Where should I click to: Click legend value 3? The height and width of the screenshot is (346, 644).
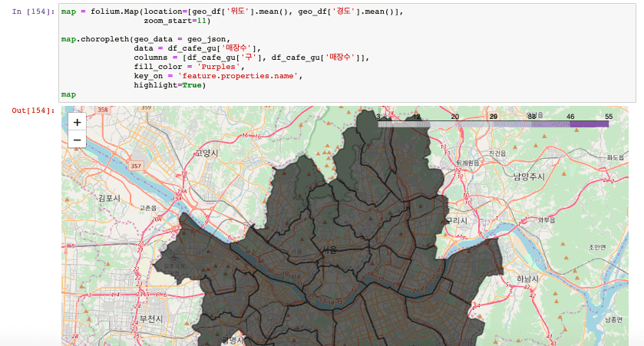click(378, 117)
